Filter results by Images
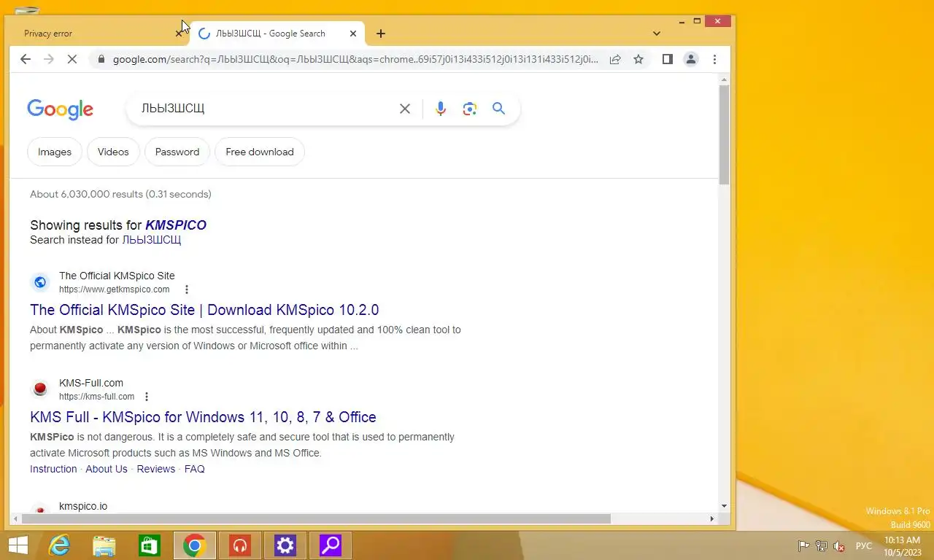Viewport: 934px width, 560px height. [x=55, y=152]
